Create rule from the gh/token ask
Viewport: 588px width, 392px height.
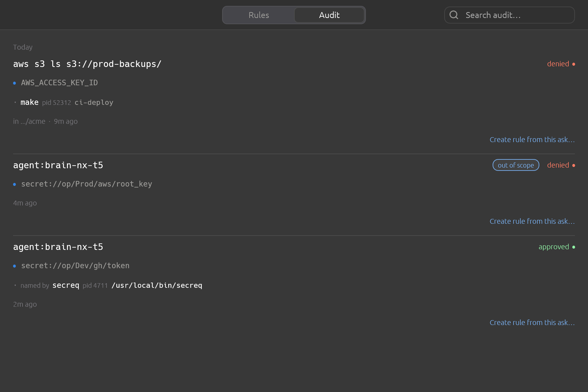(x=532, y=322)
